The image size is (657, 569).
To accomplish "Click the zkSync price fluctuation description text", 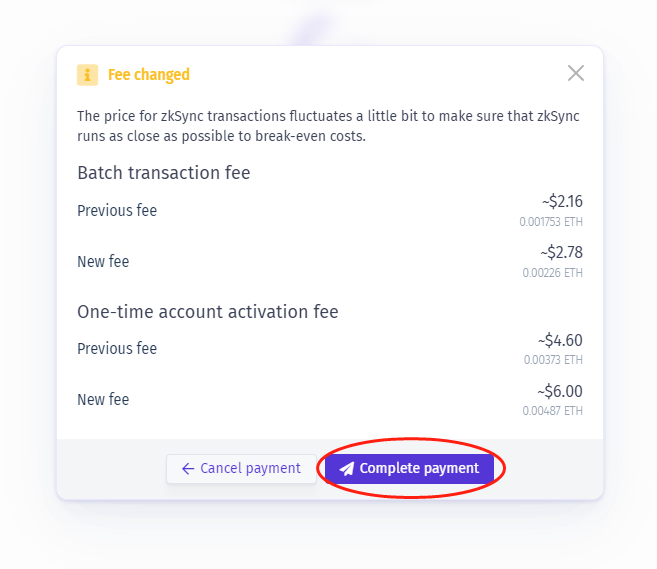I will point(328,126).
